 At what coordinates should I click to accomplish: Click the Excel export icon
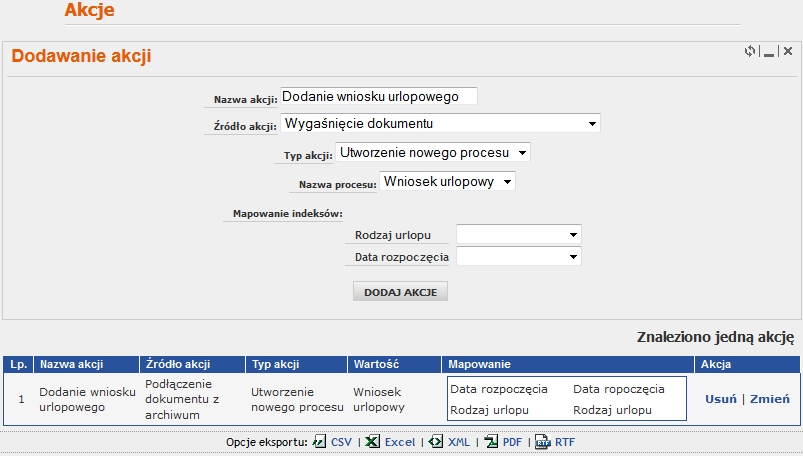371,441
